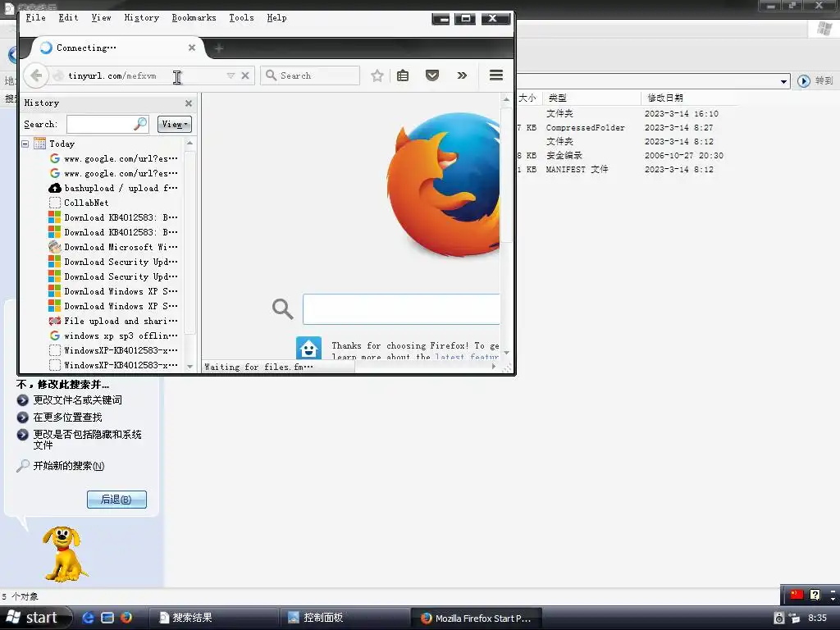Image resolution: width=840 pixels, height=630 pixels.
Task: Open the Tools menu
Action: tap(242, 18)
